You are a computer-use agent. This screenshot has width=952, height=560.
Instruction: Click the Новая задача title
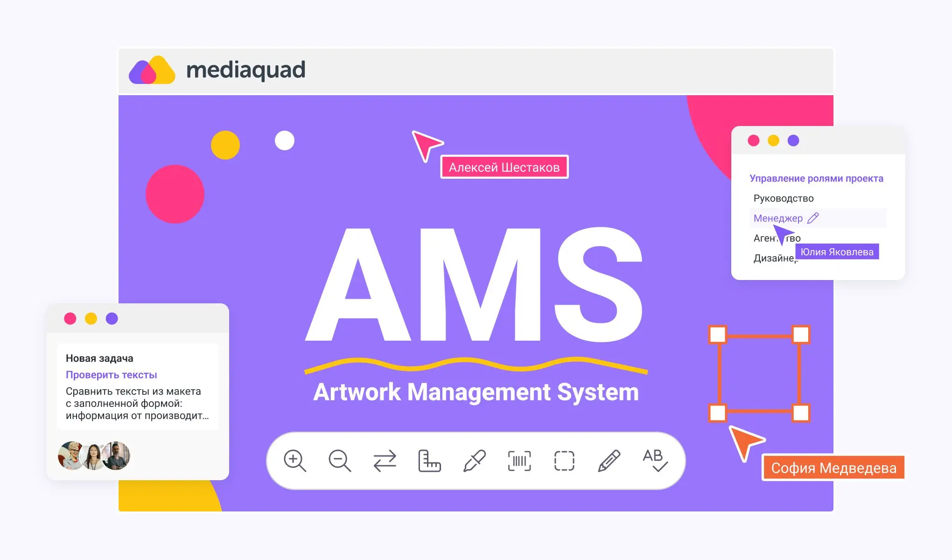click(x=99, y=358)
